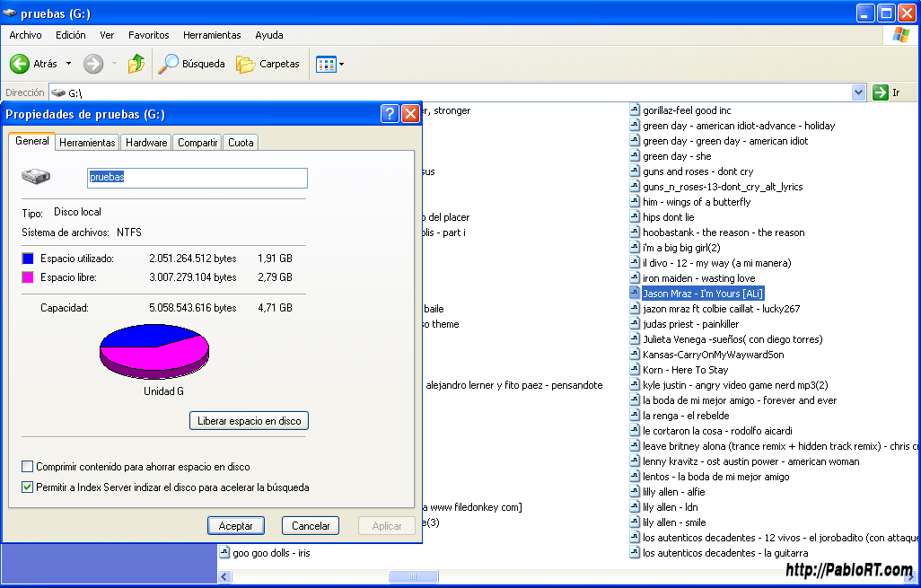The width and height of the screenshot is (921, 588).
Task: Switch to the Hardware tab
Action: click(146, 143)
